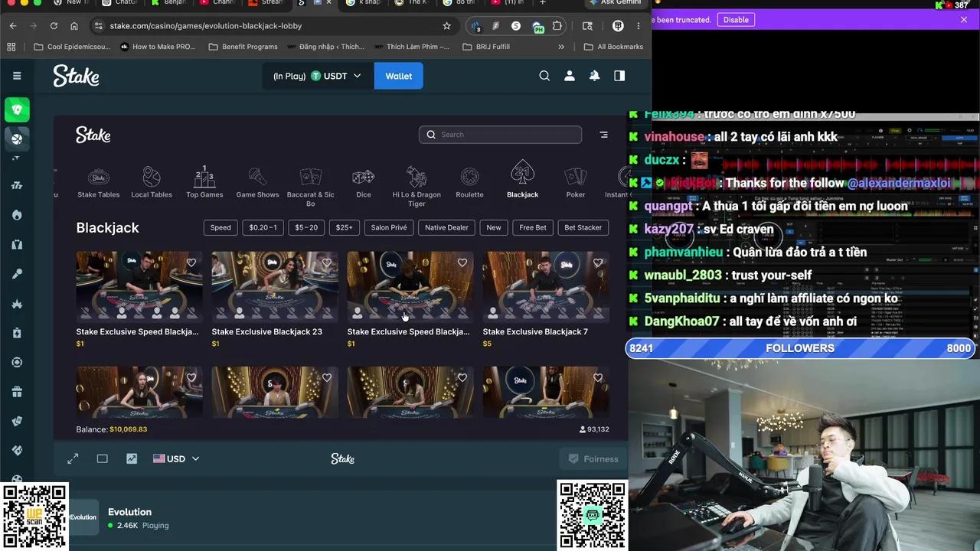
Task: Switch to theatre mode rectangle icon
Action: pyautogui.click(x=102, y=458)
